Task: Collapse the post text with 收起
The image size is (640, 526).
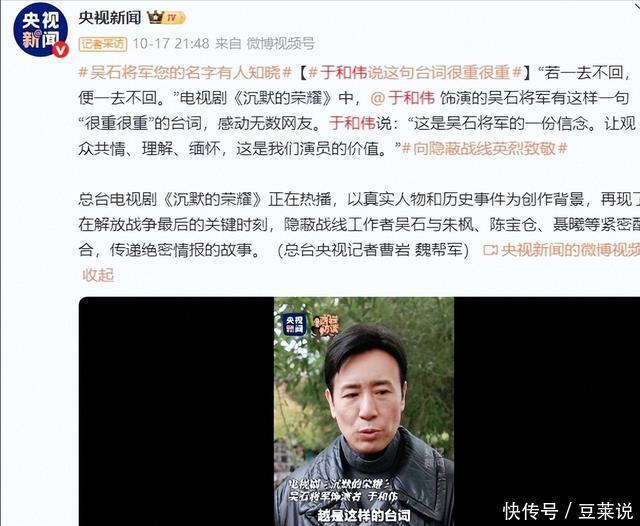Action: tap(98, 275)
